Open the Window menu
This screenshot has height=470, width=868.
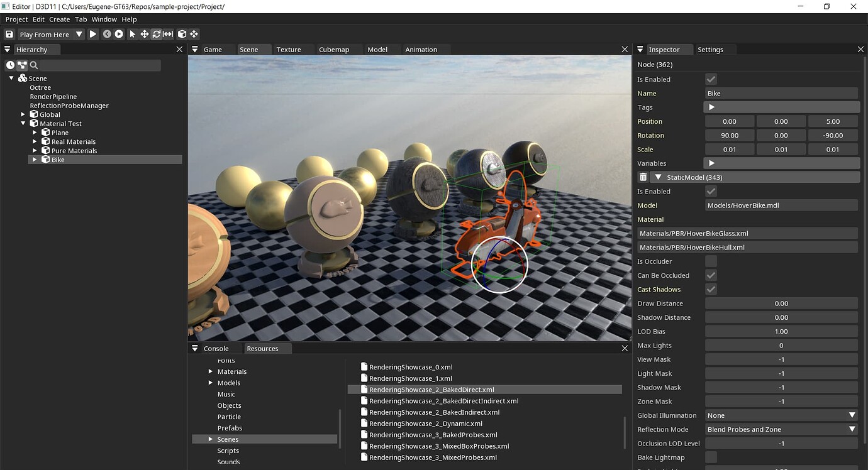pyautogui.click(x=104, y=19)
